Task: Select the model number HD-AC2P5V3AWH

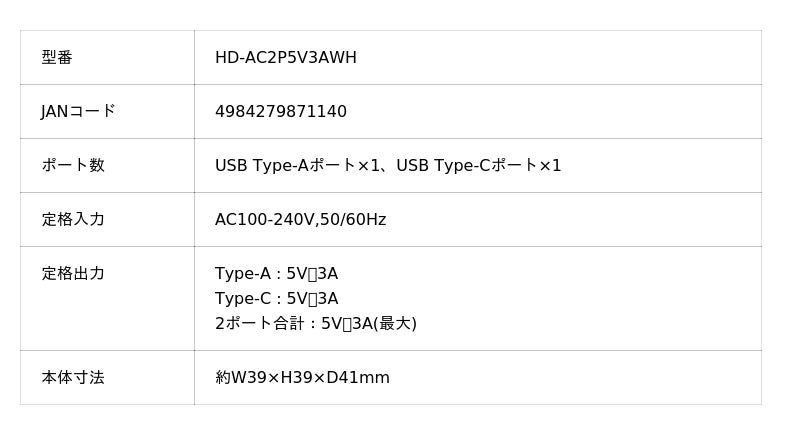Action: point(285,58)
